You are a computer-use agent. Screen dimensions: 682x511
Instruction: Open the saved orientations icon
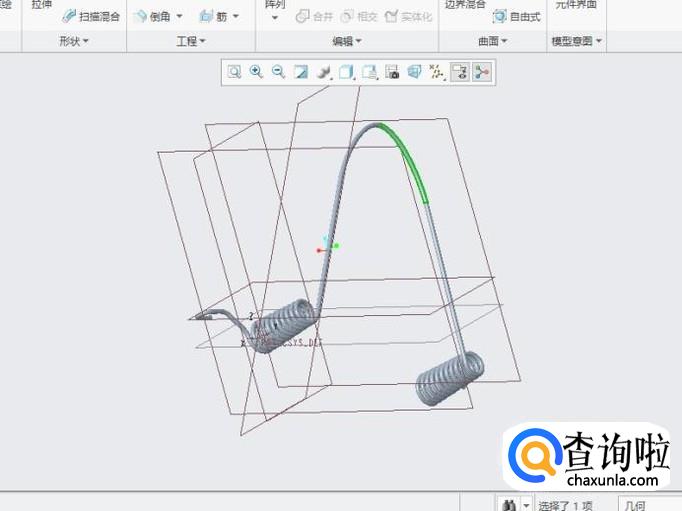click(x=370, y=72)
